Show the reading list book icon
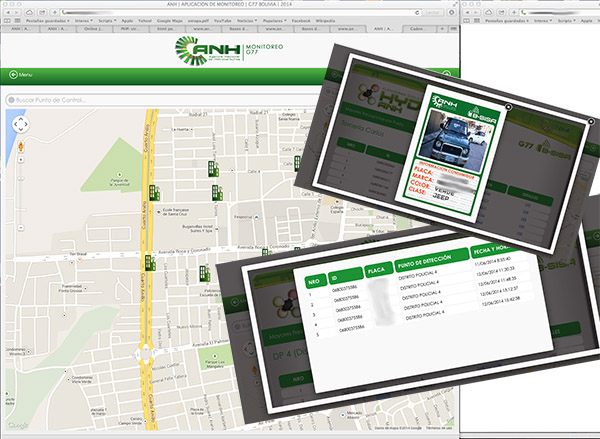The image size is (600, 439). 8,21
